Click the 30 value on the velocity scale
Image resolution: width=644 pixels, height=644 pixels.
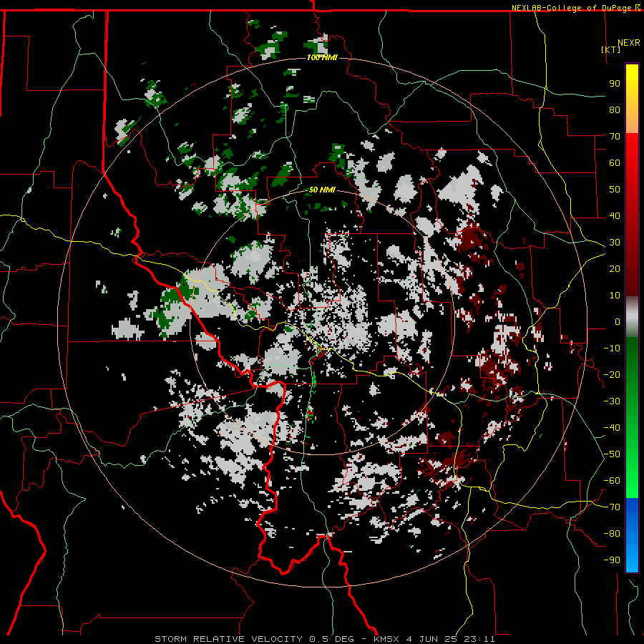pyautogui.click(x=615, y=243)
